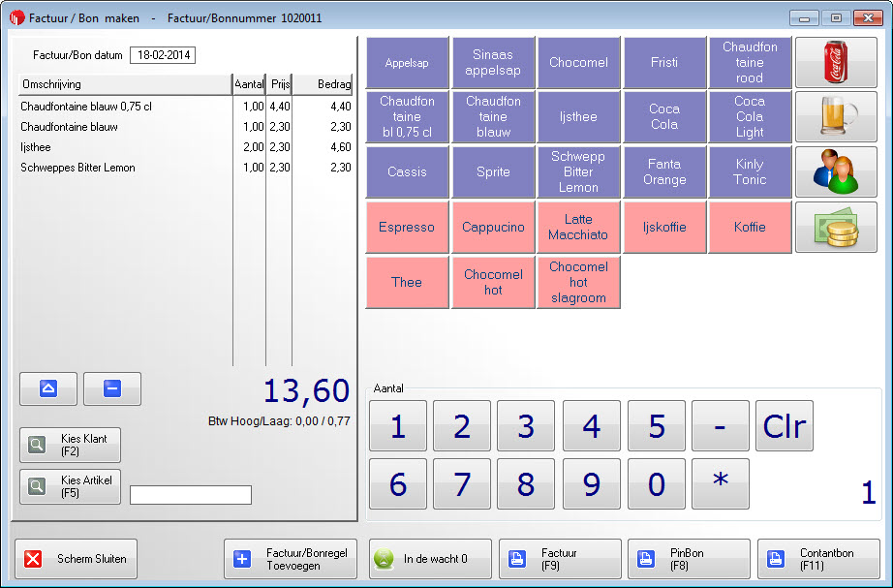Screen dimensions: 893x588
Task: Choose customer with Kies Klant (F2)
Action: (70, 445)
